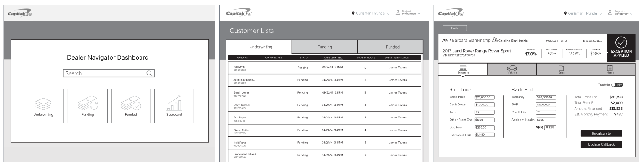644x167 pixels.
Task: Click the location pin icon on Customer Lists screen
Action: coord(353,13)
